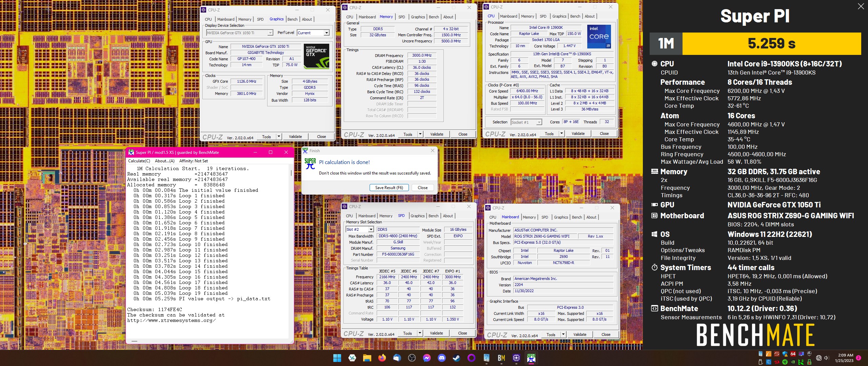This screenshot has width=868, height=366.
Task: Open the pink notification count badge
Action: (859, 358)
